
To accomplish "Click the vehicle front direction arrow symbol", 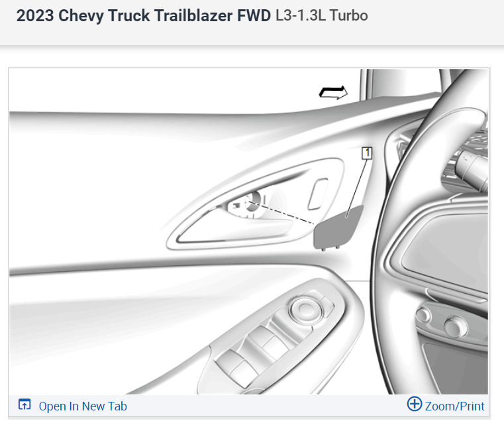I will 333,93.
